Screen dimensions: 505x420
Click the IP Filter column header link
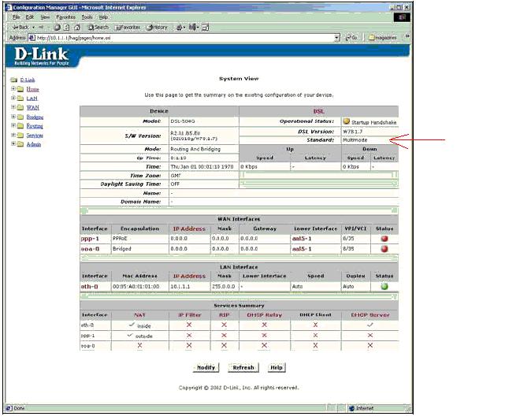[x=189, y=315]
